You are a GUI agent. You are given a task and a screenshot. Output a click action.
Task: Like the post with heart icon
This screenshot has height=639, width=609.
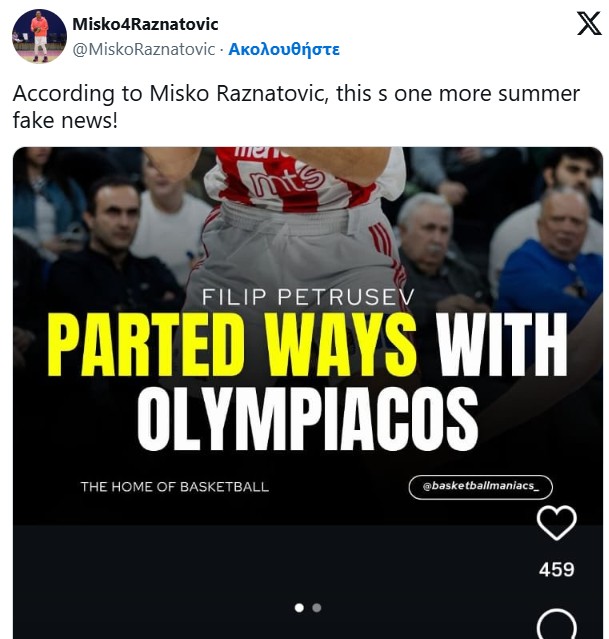(x=556, y=522)
